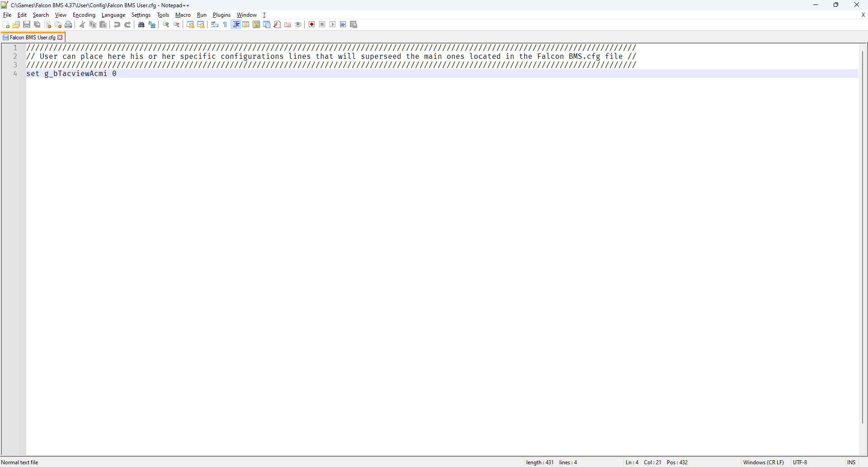Toggle the INS insert mode indicator
The height and width of the screenshot is (467, 868).
[851, 462]
